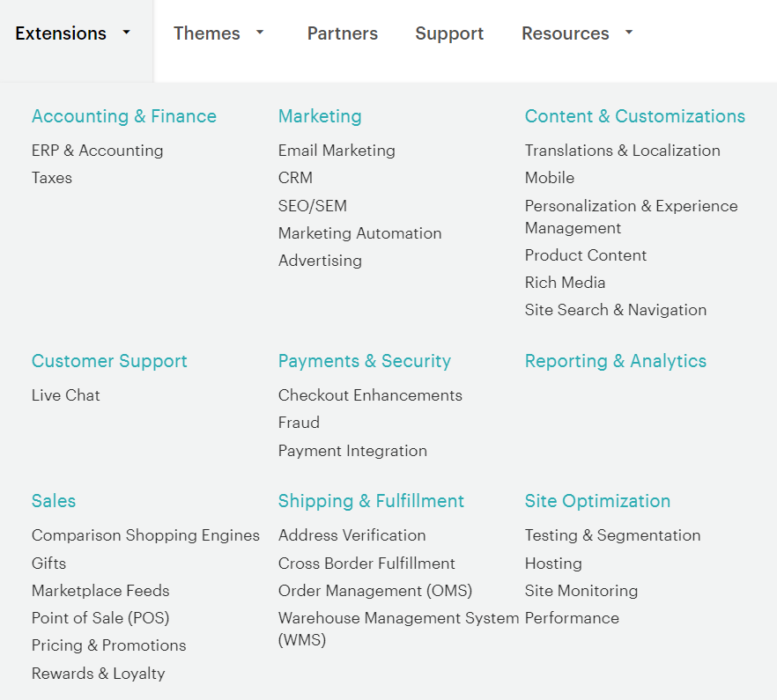This screenshot has width=777, height=700.
Task: Expand the Resources dropdown arrow
Action: pyautogui.click(x=629, y=33)
